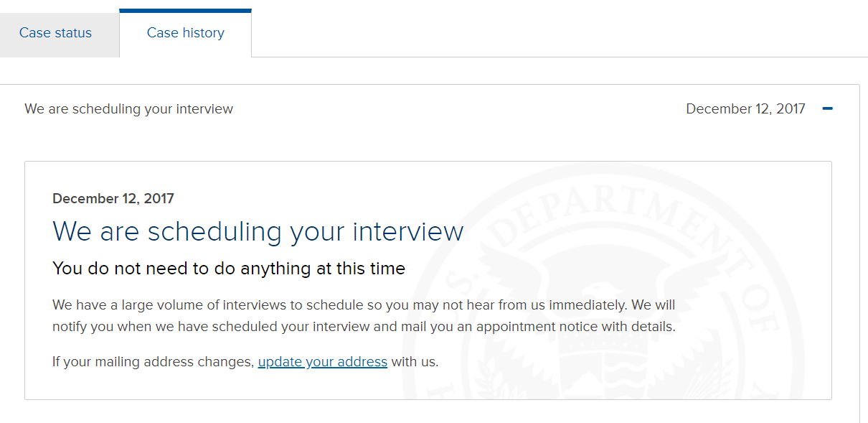Click the You do not need to do anything subheading
Image resolution: width=868 pixels, height=423 pixels.
(229, 269)
